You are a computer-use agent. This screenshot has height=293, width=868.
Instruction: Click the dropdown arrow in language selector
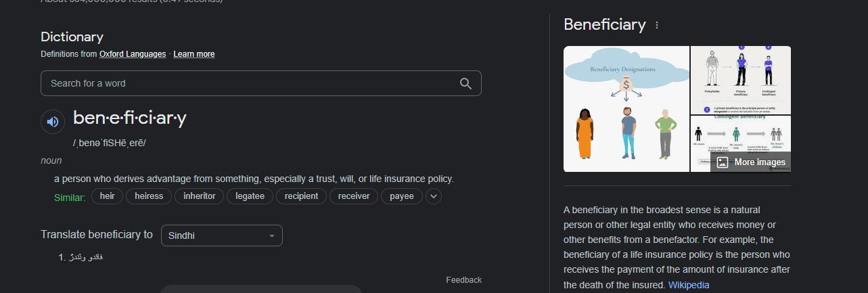coord(272,235)
